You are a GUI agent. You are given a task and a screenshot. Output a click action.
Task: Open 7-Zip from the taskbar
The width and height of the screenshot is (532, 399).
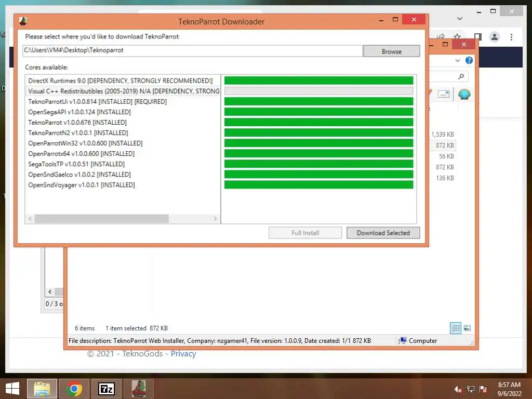[x=107, y=389]
